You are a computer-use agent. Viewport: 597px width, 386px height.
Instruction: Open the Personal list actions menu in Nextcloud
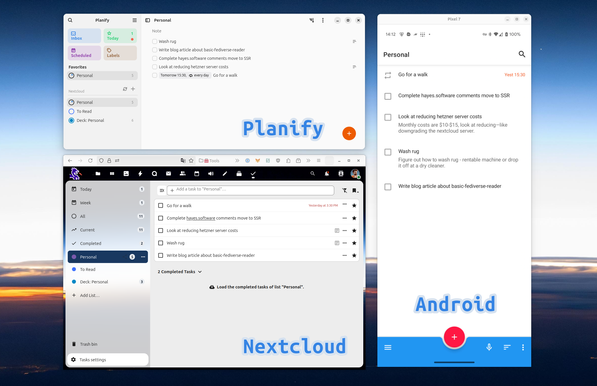[x=143, y=257]
